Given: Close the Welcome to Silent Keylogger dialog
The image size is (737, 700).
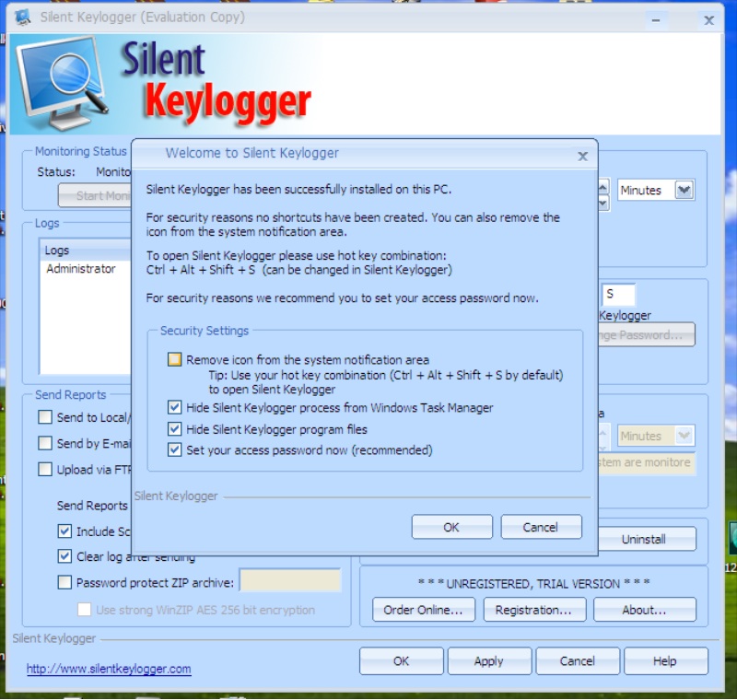Looking at the screenshot, I should coord(582,156).
